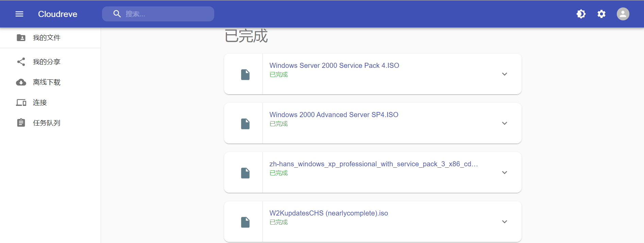Click W2KupdatesCHS (nearlycomplete).iso title
Screen dimensions: 644x243
point(329,213)
